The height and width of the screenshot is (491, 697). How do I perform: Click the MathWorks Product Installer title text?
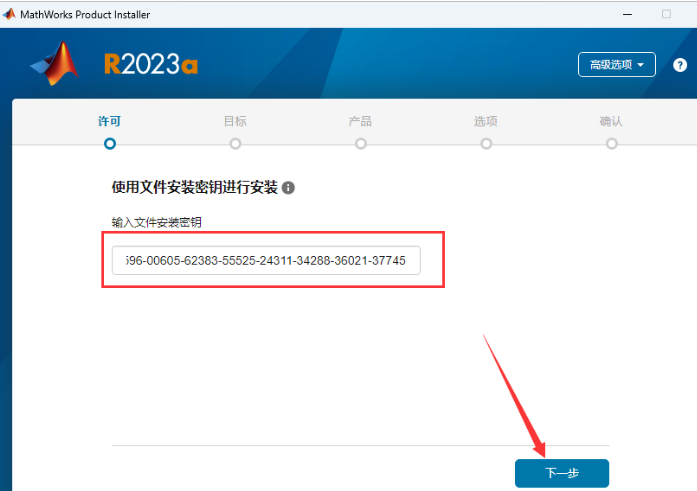(x=85, y=15)
